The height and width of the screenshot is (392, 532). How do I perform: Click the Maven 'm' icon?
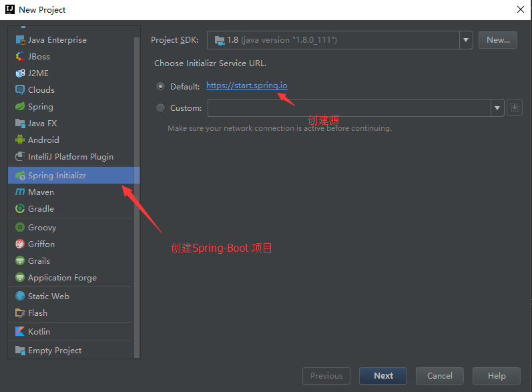pos(20,192)
